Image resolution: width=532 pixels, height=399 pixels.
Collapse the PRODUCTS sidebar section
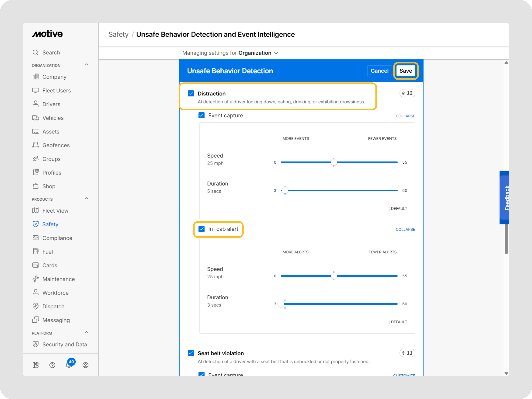point(87,198)
